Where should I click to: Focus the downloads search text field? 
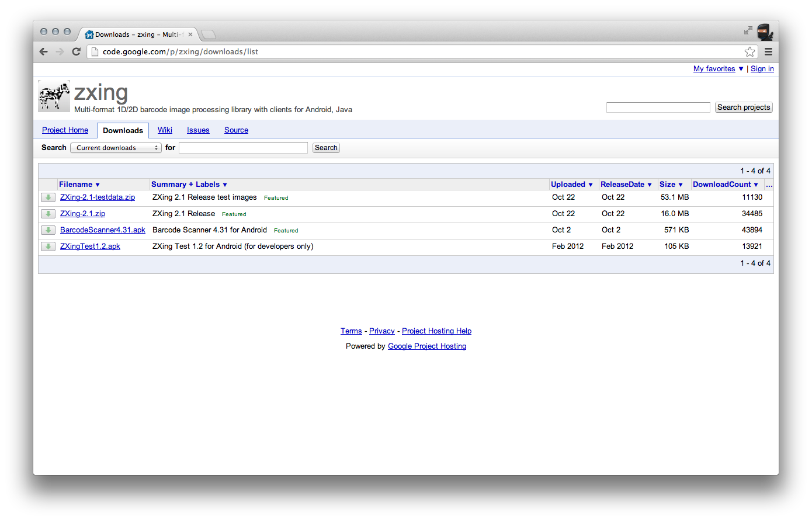pos(243,148)
